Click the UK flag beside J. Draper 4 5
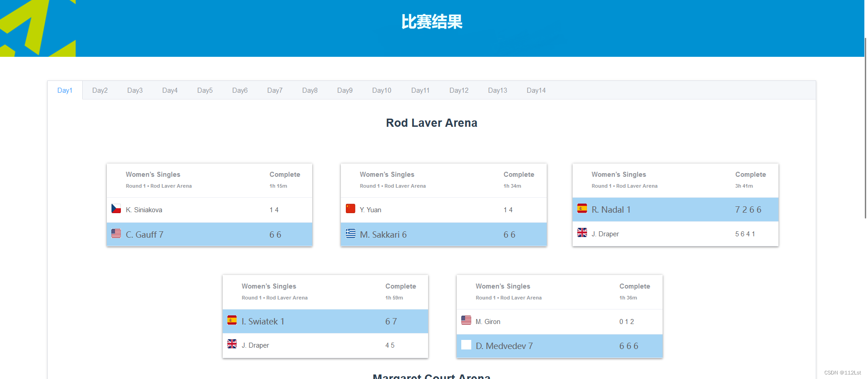 pyautogui.click(x=232, y=344)
